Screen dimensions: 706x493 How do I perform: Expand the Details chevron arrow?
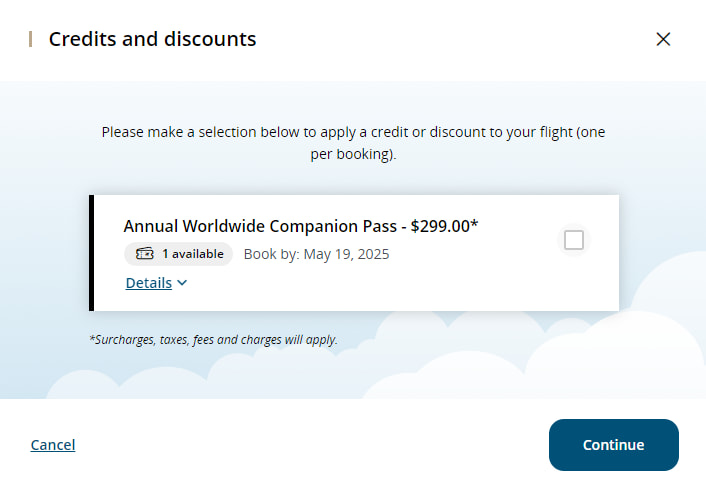pyautogui.click(x=182, y=283)
